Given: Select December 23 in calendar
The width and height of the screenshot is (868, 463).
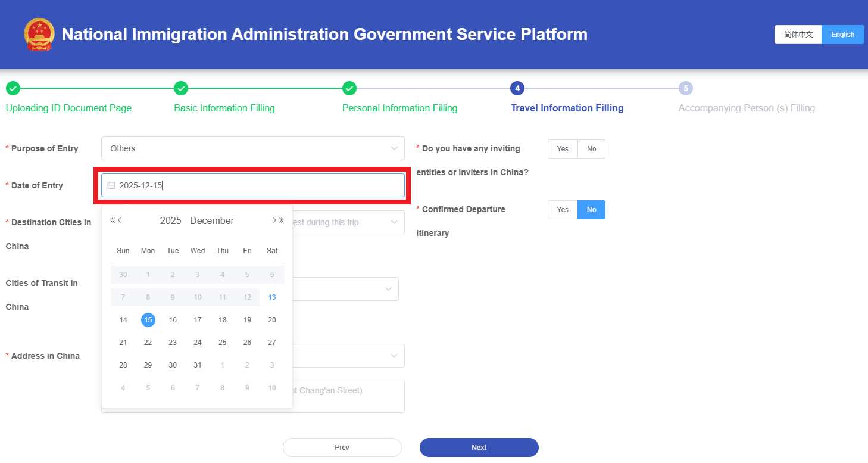Looking at the screenshot, I should click(173, 343).
